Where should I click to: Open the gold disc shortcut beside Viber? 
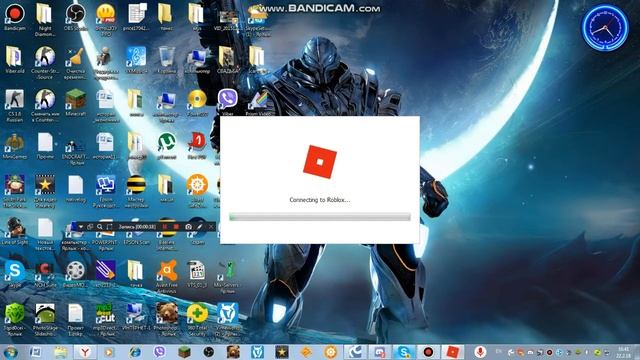(197, 103)
